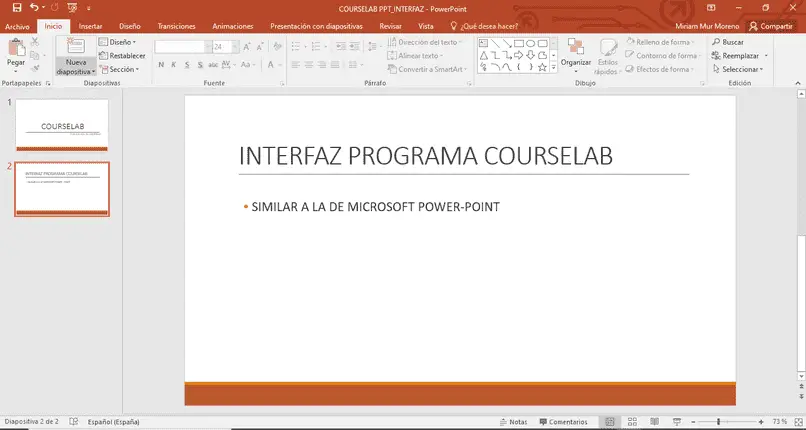Screen dimensions: 806x430
Task: Click the Buscar button
Action: coord(728,42)
